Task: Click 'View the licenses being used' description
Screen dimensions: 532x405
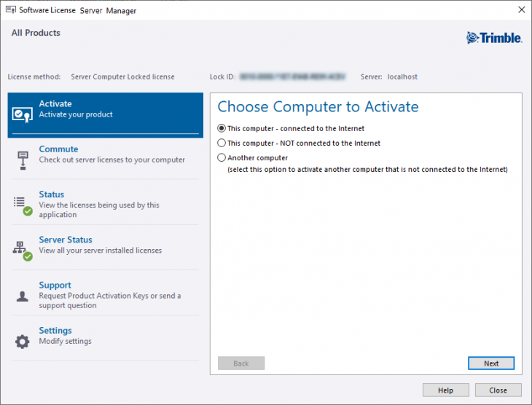Action: click(98, 210)
